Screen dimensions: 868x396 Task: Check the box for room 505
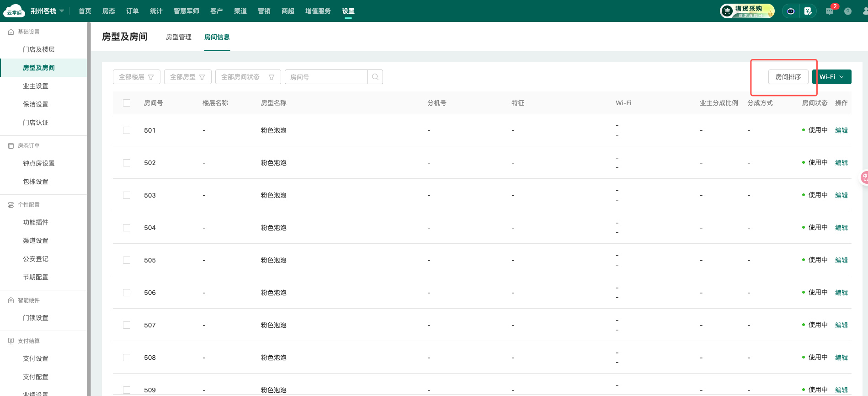(127, 260)
